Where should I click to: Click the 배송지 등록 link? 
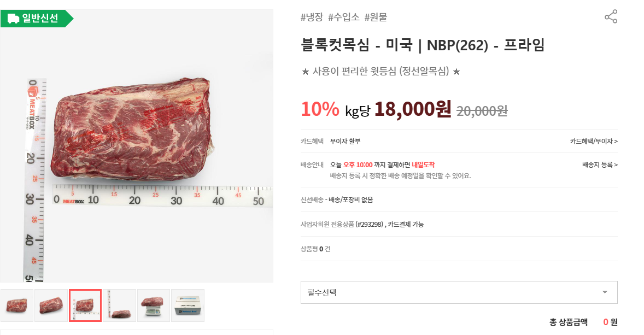pos(600,164)
